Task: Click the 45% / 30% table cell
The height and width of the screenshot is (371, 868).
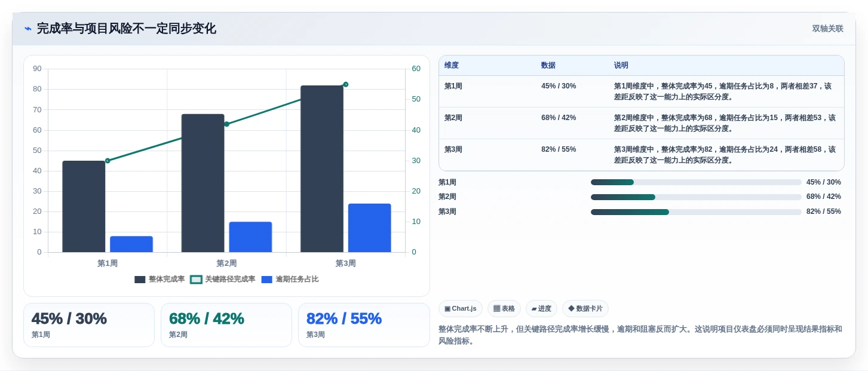Action: coord(559,86)
